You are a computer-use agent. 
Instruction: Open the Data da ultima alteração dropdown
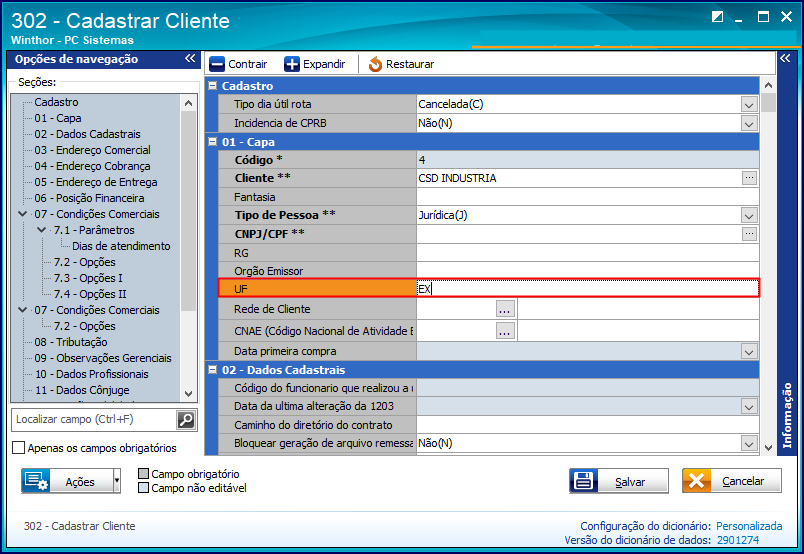pos(749,407)
